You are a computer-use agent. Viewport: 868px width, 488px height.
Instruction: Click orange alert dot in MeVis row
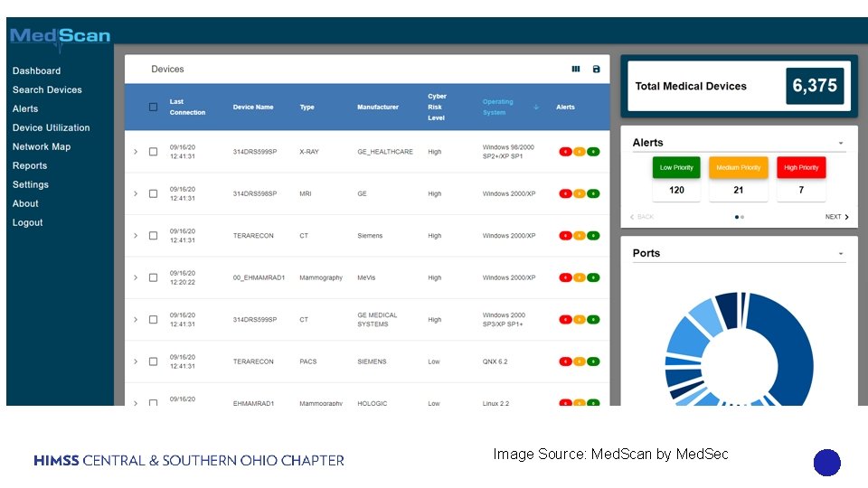tap(579, 277)
